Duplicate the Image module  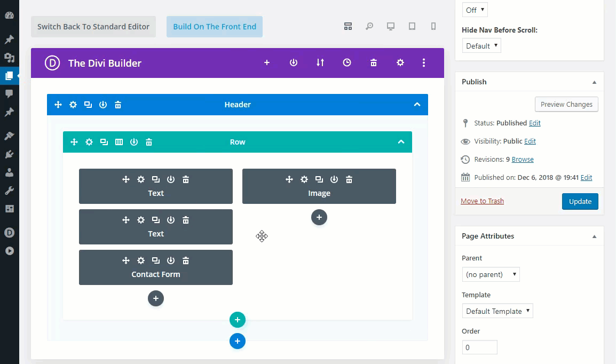pos(319,179)
